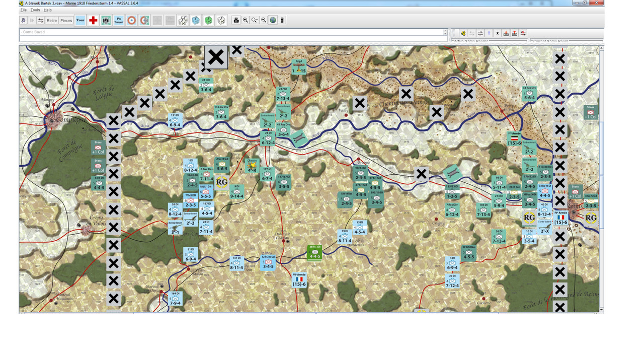
Task: Click the map horizontal scrollbar at the bottom
Action: click(309, 313)
